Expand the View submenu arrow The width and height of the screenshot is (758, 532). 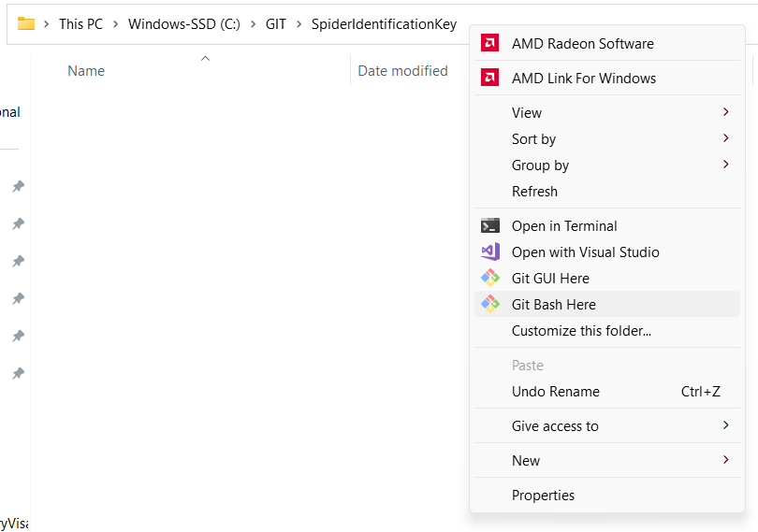pyautogui.click(x=725, y=112)
